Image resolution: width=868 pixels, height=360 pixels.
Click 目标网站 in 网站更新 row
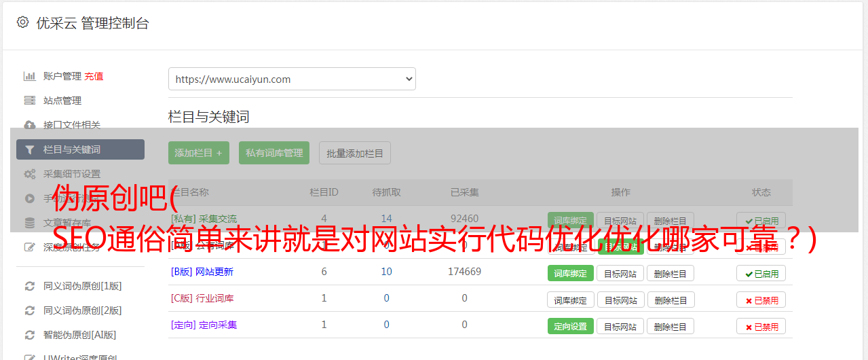[x=620, y=273]
